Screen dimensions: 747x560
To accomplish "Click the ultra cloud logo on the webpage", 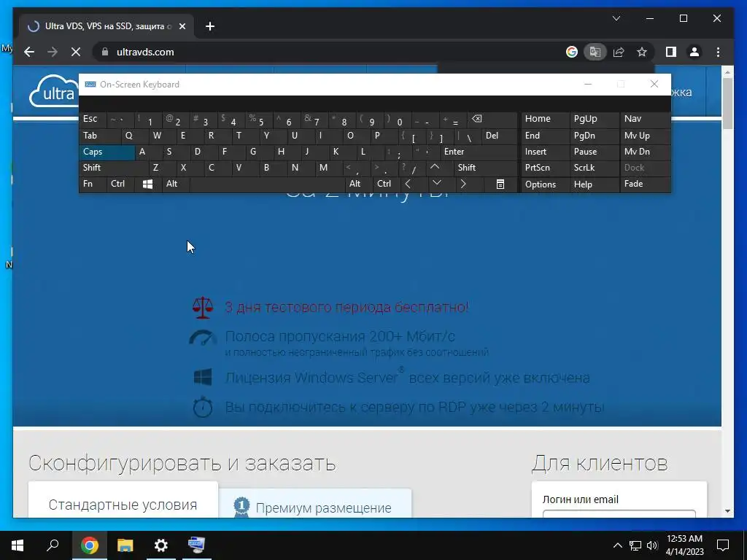I will click(x=53, y=91).
